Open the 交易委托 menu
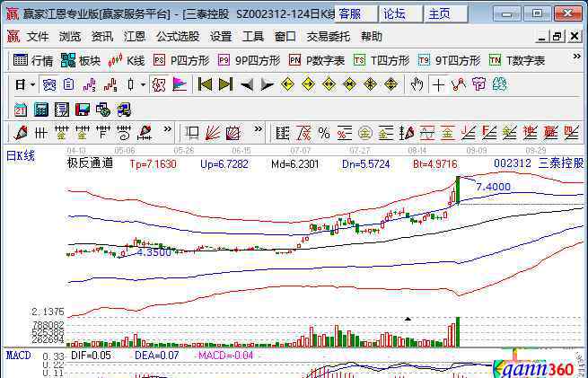The width and height of the screenshot is (588, 378). coord(329,37)
